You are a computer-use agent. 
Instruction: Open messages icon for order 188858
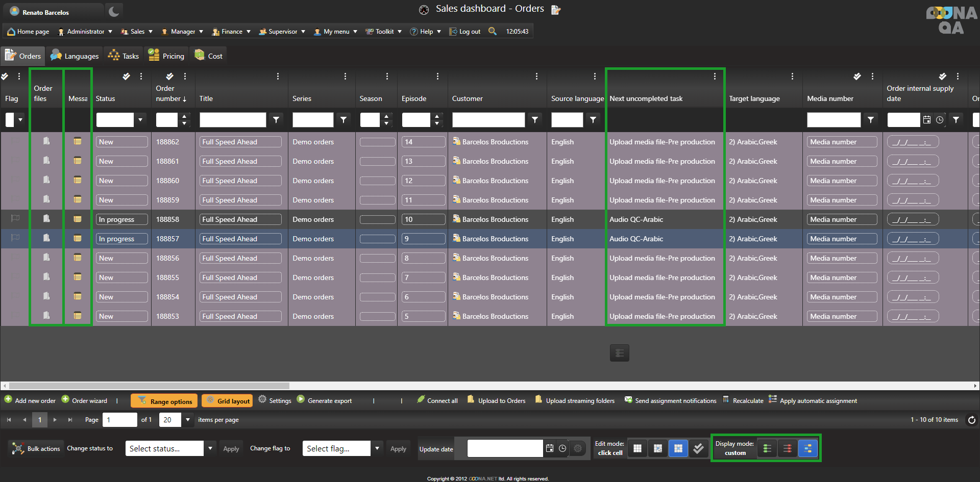[78, 219]
